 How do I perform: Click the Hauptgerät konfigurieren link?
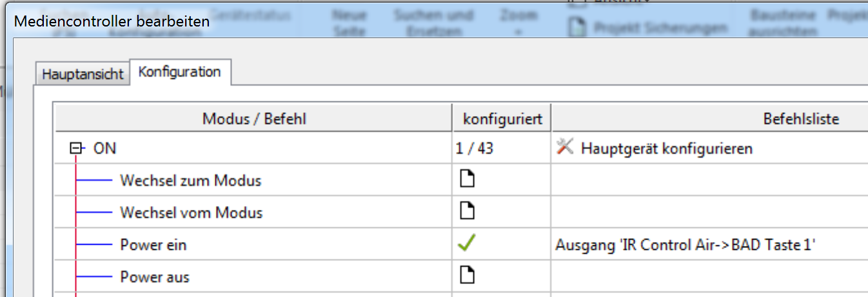pos(667,148)
